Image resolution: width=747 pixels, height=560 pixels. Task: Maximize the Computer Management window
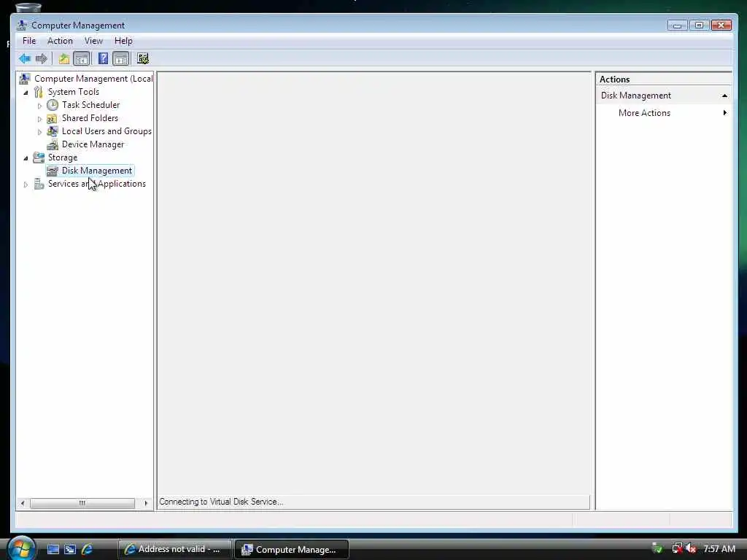point(700,26)
